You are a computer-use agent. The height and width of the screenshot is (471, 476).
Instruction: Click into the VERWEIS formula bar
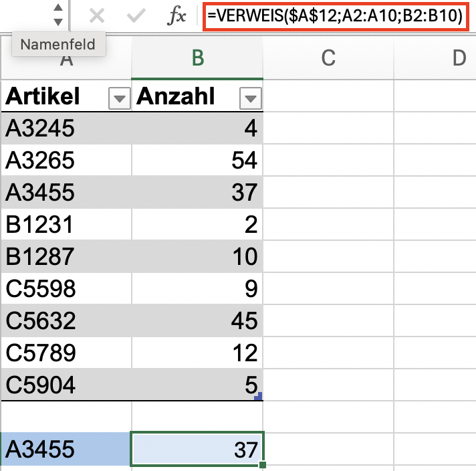(336, 16)
